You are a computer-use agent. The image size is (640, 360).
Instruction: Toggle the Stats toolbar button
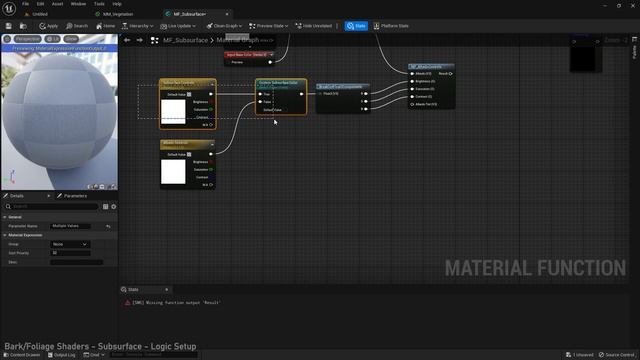coord(356,26)
